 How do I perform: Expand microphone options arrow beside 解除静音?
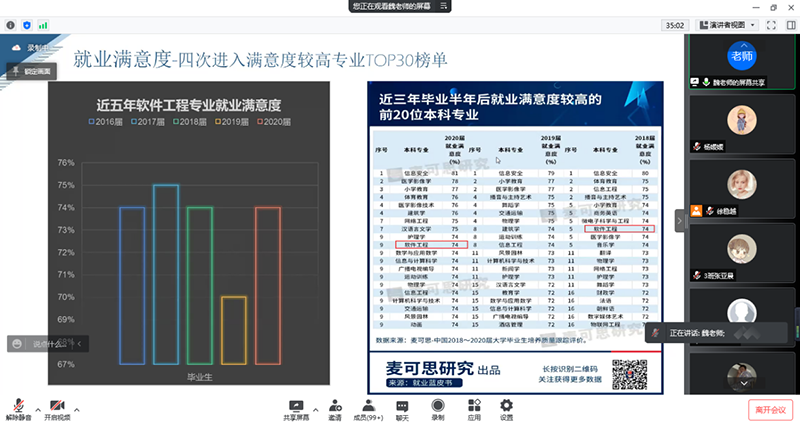(38, 405)
